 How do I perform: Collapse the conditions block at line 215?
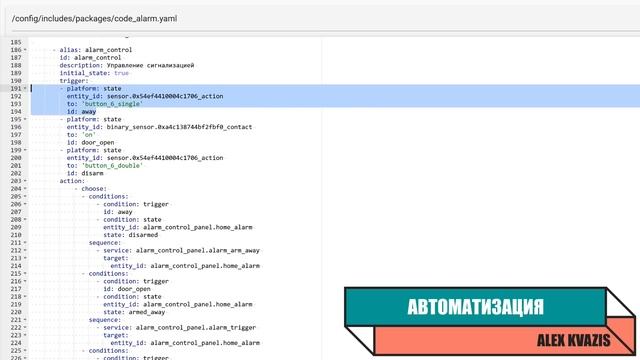point(25,273)
